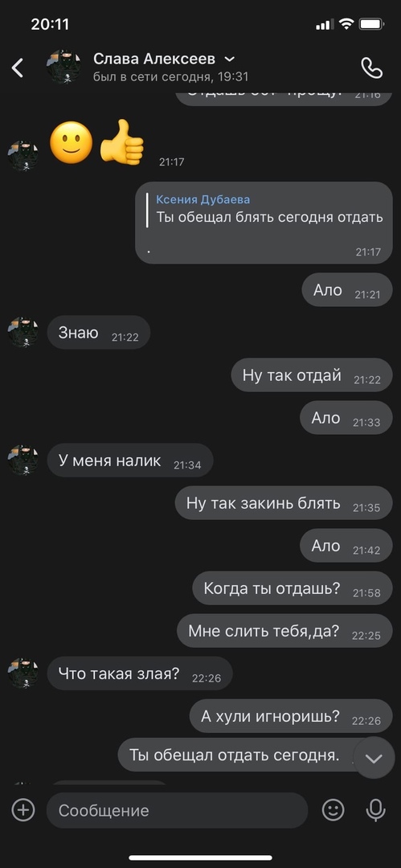Open the Слава Алексеев profile name

154,59
